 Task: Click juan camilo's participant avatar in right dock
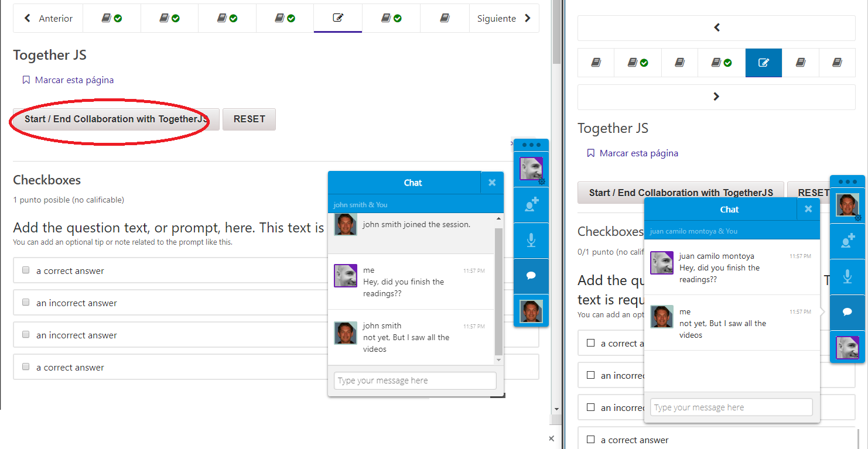pos(848,347)
